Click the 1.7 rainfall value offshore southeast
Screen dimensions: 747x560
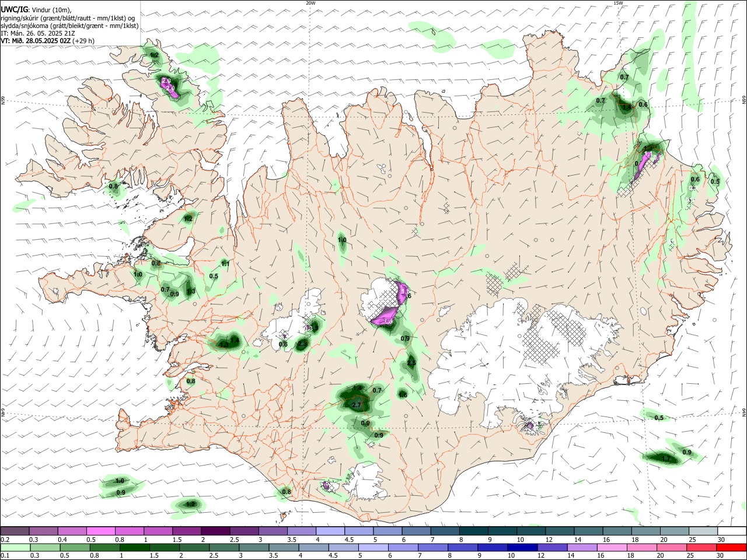point(666,459)
